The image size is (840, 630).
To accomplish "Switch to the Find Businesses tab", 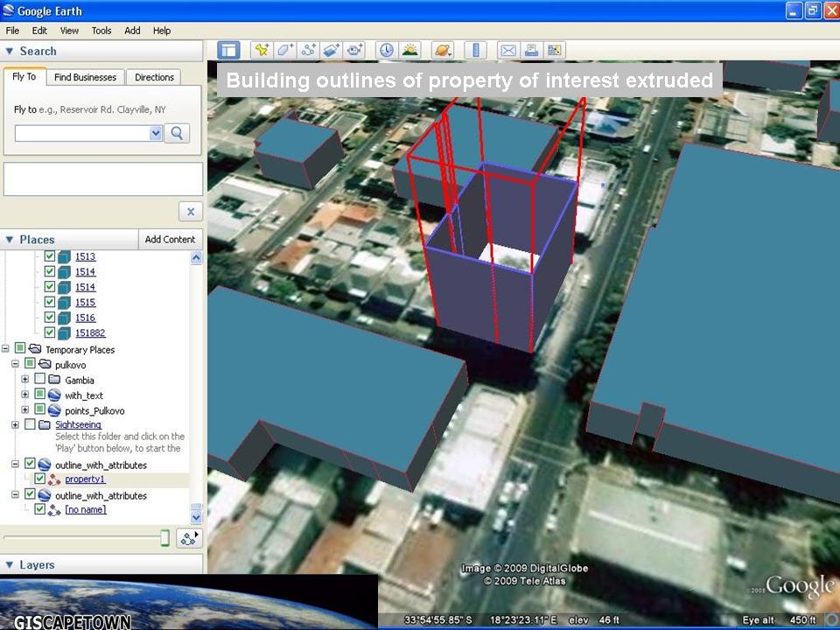I will click(x=85, y=77).
